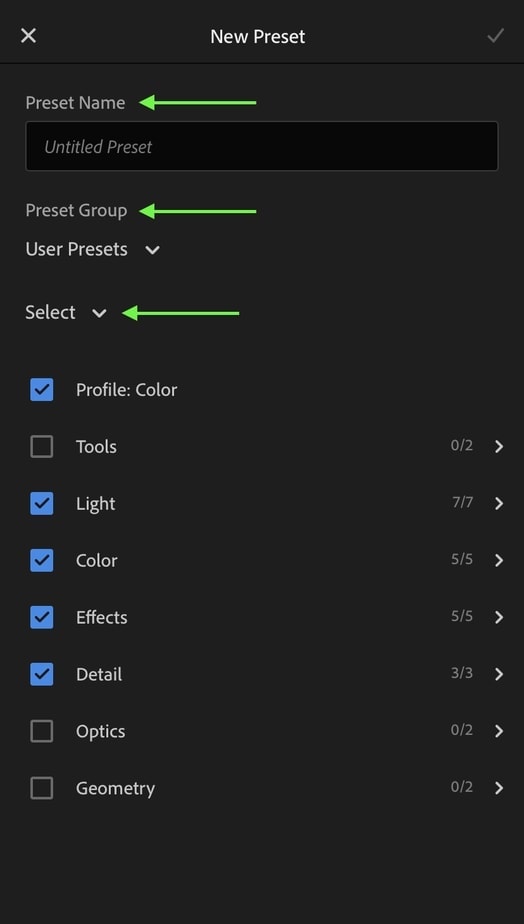Viewport: 524px width, 924px height.
Task: Uncheck the Light checkbox
Action: pos(42,503)
